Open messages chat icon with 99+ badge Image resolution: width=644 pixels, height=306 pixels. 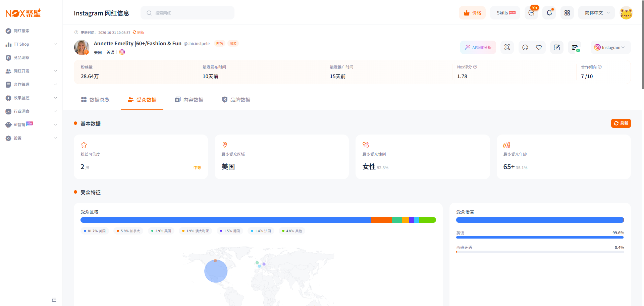point(531,13)
